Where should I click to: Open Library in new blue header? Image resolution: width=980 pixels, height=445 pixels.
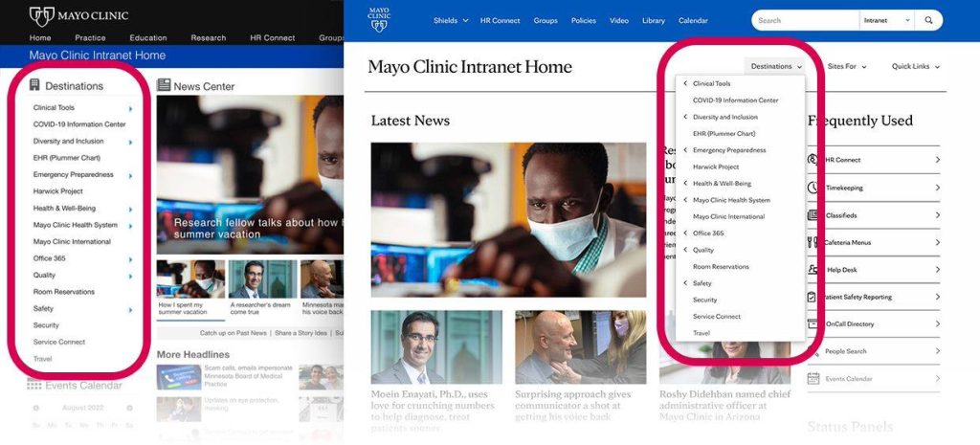[653, 21]
